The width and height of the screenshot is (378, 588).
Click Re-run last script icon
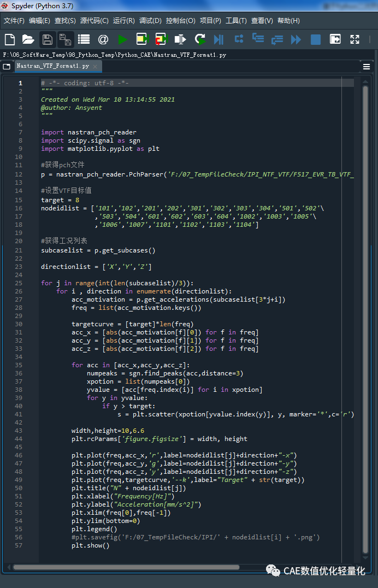(x=200, y=39)
